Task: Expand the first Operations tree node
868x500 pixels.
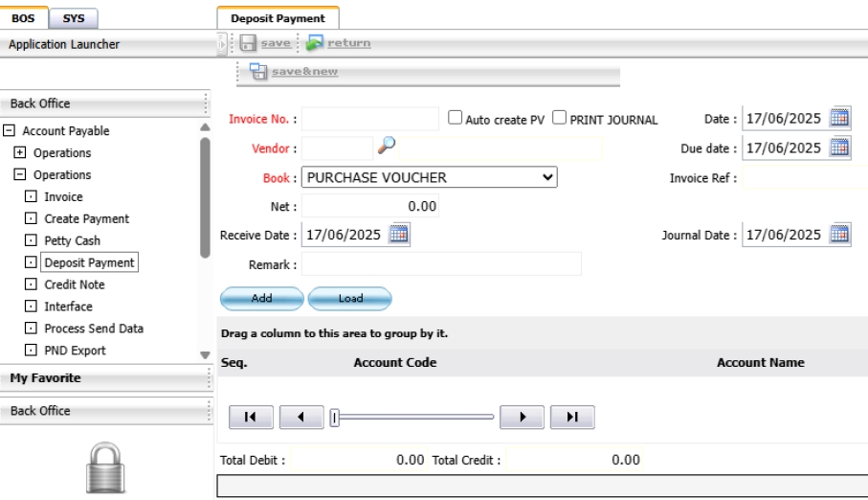Action: 20,153
